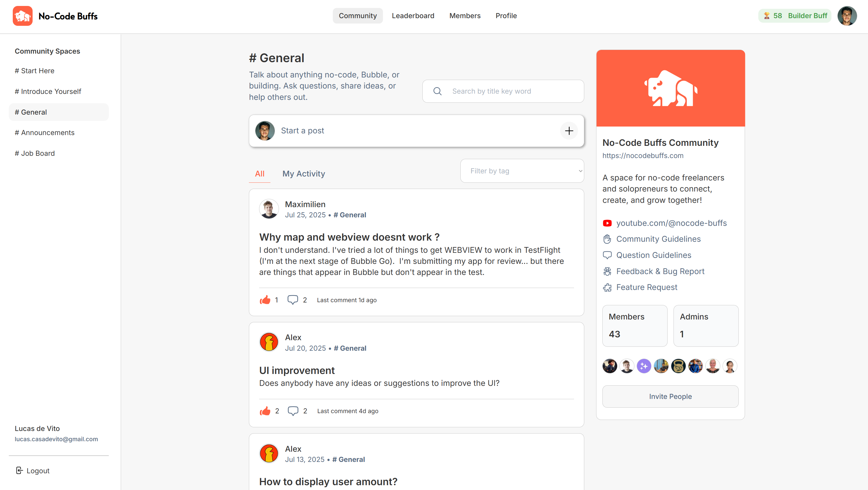Open the profile avatar in top right
The image size is (868, 490).
(x=847, y=16)
